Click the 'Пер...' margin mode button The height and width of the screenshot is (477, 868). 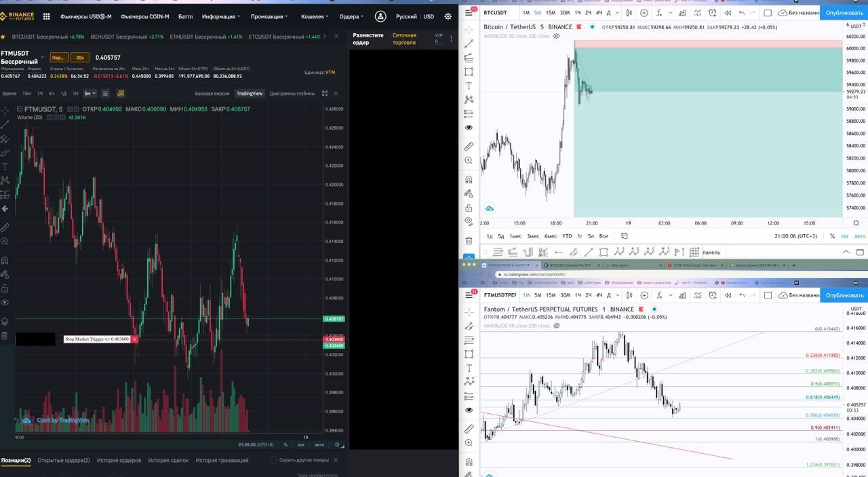(x=58, y=58)
